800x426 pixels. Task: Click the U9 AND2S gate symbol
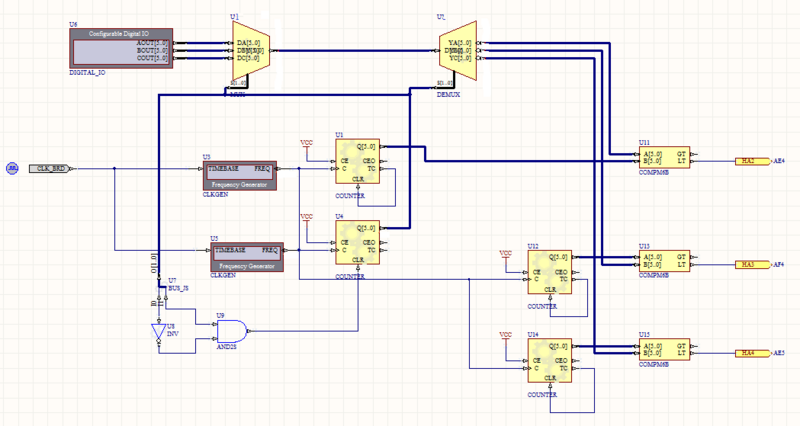232,328
